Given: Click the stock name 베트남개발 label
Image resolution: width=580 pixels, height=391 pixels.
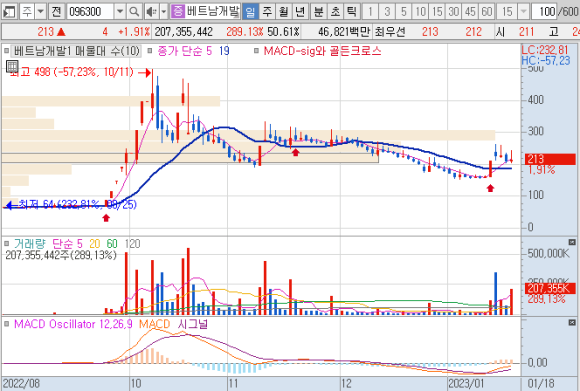Looking at the screenshot, I should point(212,12).
